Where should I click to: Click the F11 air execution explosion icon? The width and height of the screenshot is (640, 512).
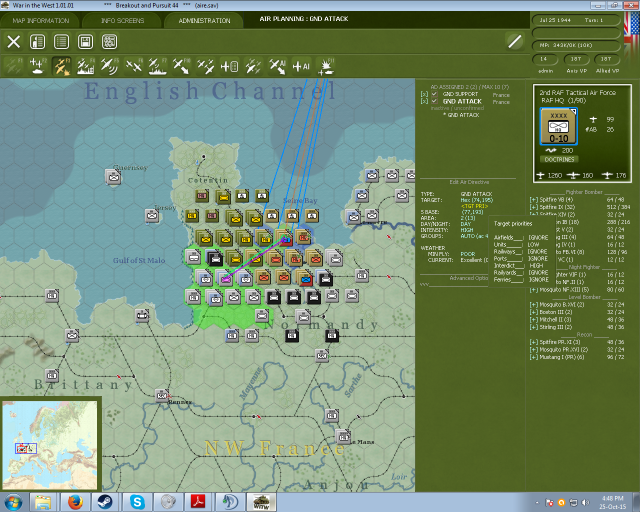pyautogui.click(x=325, y=66)
